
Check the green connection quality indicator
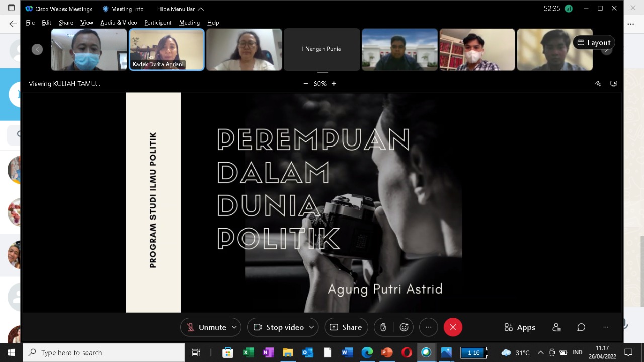(x=569, y=9)
